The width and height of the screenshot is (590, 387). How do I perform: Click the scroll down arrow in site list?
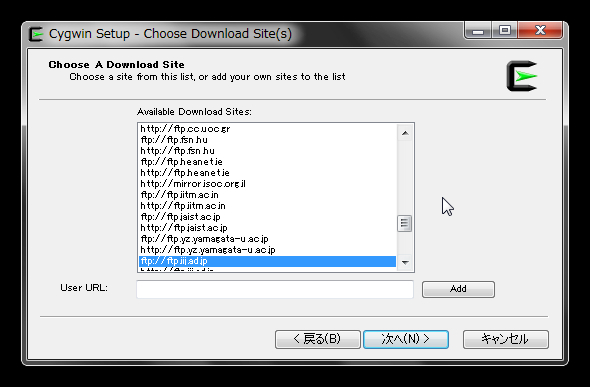[x=405, y=263]
